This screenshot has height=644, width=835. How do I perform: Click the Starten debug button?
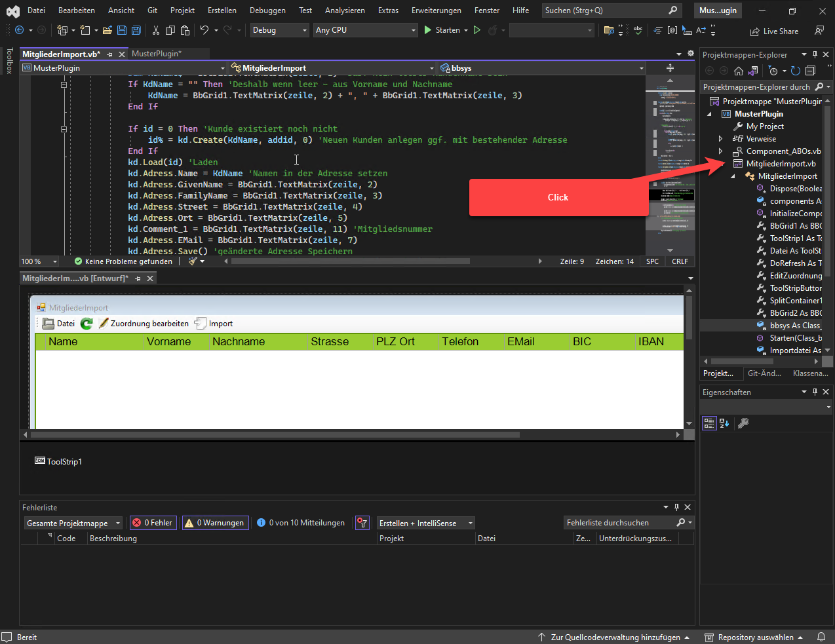[442, 30]
